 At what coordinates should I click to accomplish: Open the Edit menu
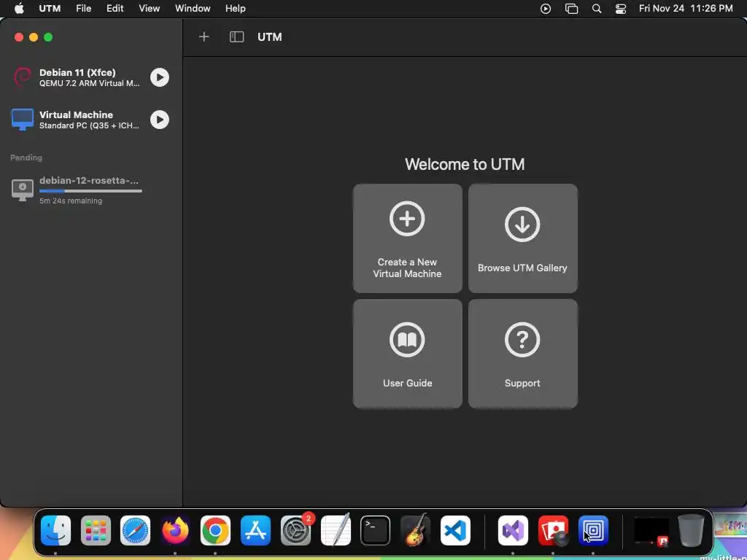point(115,9)
